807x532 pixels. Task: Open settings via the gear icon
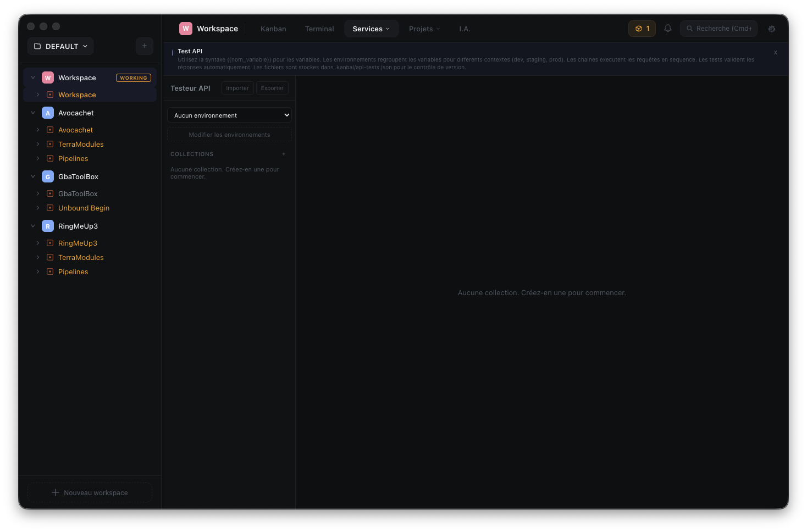pyautogui.click(x=771, y=28)
